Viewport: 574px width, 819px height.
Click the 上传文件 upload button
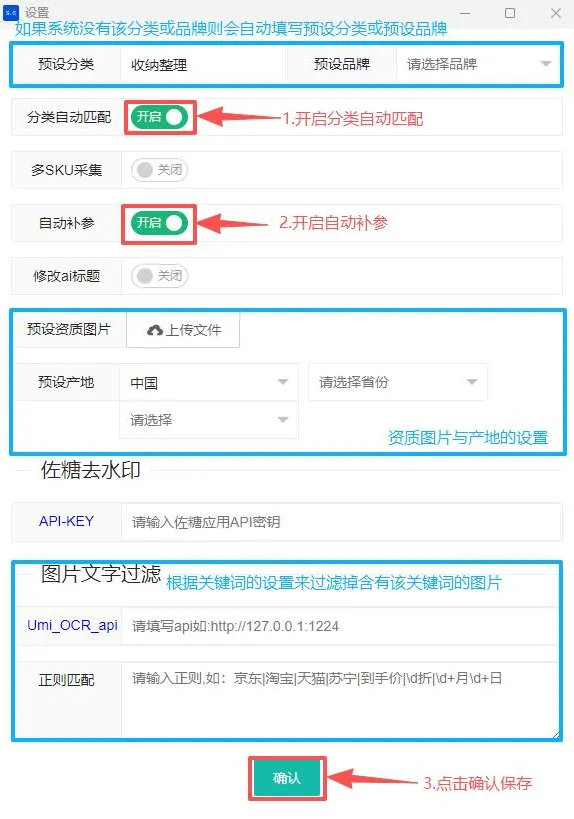point(183,330)
